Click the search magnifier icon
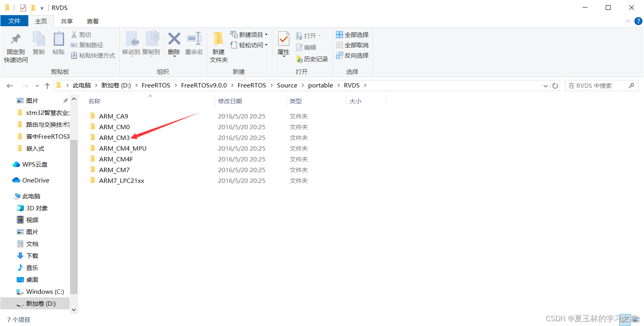Image resolution: width=644 pixels, height=326 pixels. tap(631, 85)
